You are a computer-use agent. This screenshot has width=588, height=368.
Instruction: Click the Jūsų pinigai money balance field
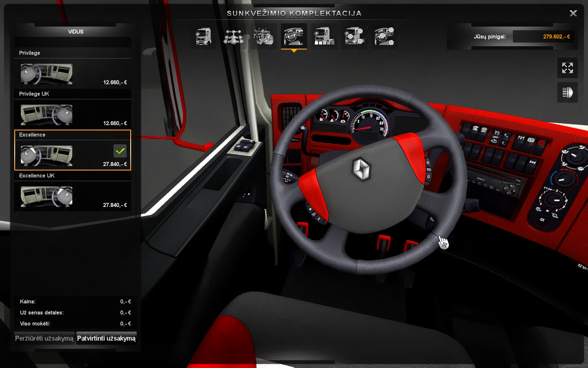click(x=543, y=36)
